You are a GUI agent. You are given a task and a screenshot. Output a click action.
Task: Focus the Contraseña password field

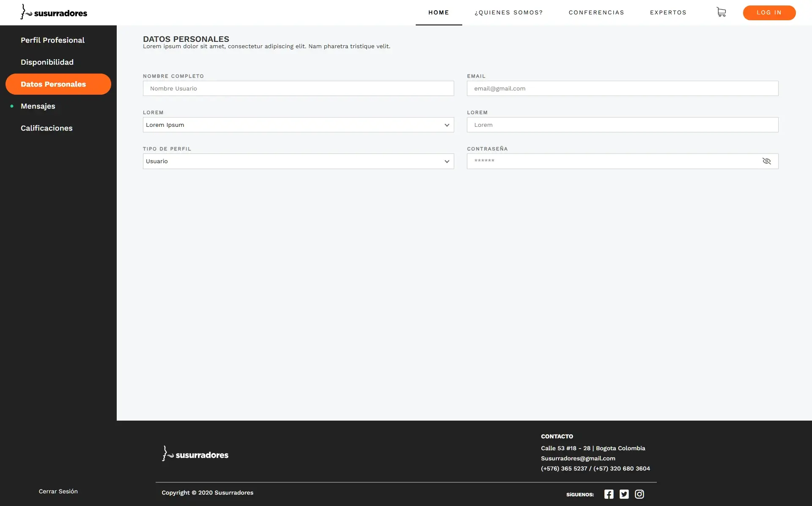(623, 161)
